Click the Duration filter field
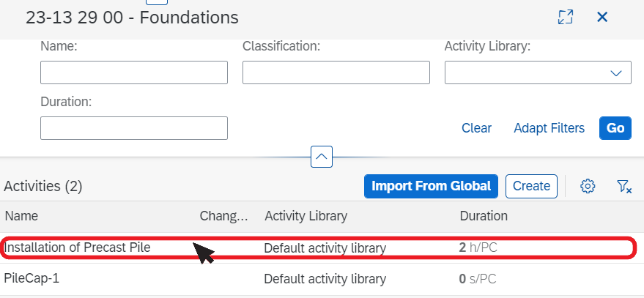Screen dimensions: 644x298 pyautogui.click(x=134, y=128)
